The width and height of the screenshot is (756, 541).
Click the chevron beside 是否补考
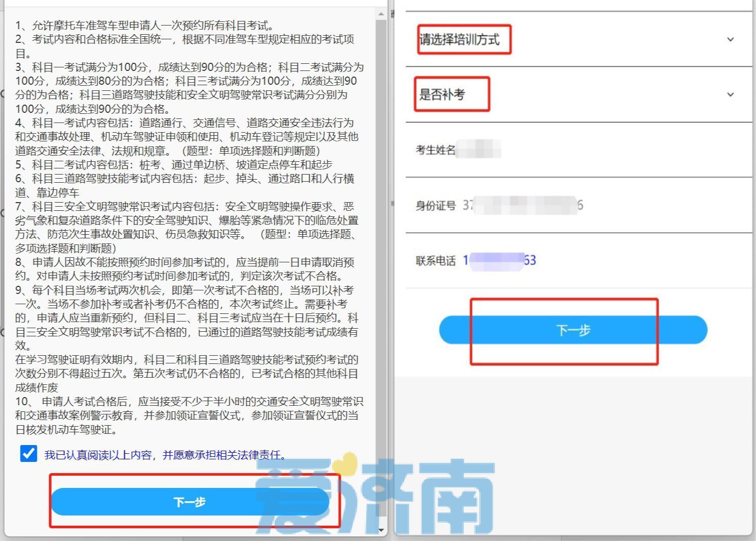(729, 94)
